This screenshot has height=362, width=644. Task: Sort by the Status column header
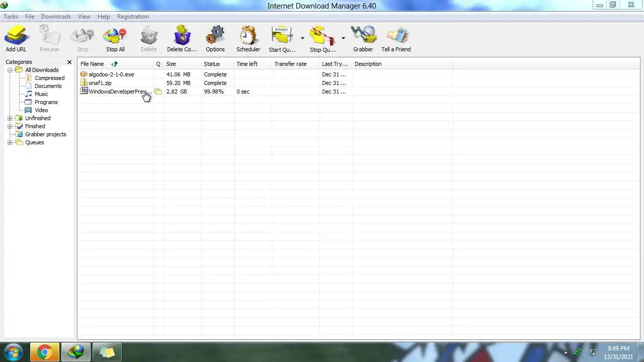(218, 64)
